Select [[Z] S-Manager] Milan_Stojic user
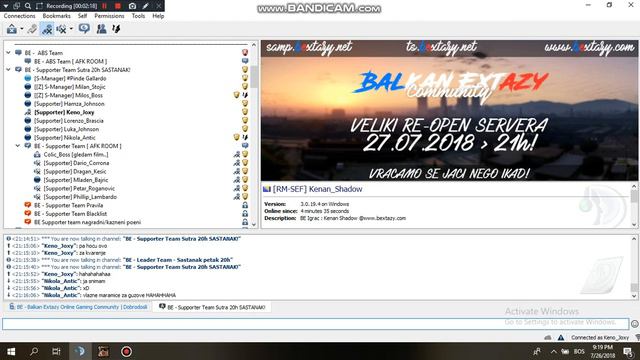 coord(70,87)
